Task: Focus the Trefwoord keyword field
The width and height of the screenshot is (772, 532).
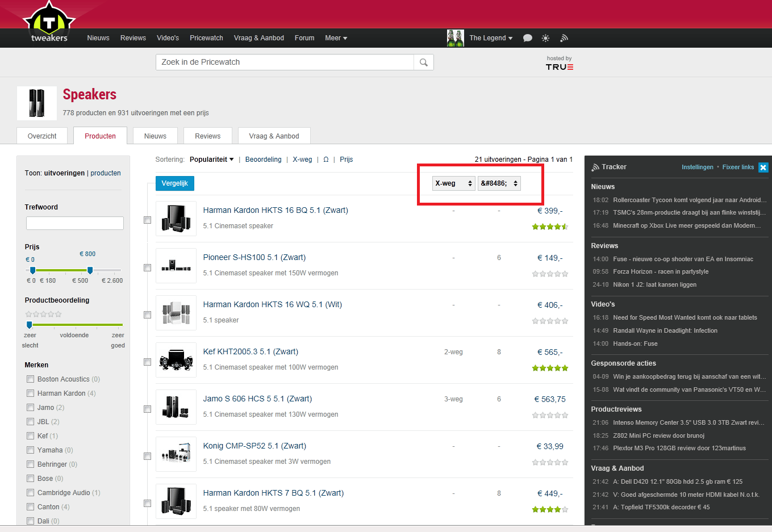Action: (x=74, y=223)
